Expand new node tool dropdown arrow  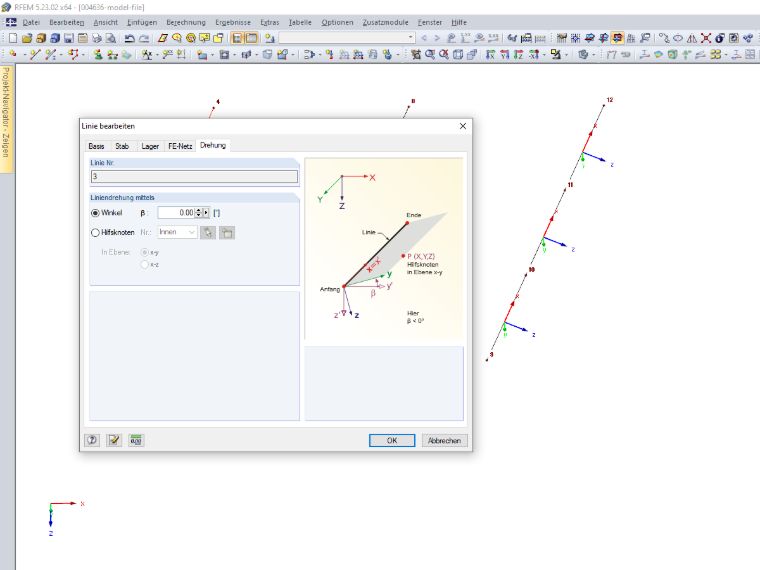point(25,54)
